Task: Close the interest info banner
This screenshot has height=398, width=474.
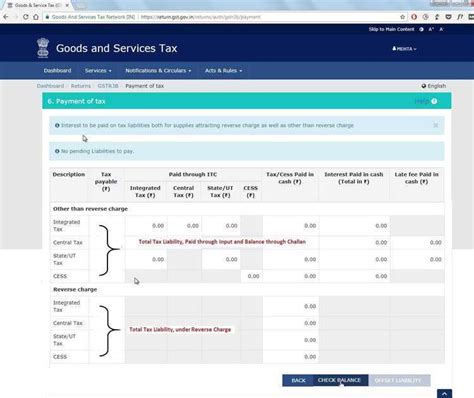Action: pos(435,125)
